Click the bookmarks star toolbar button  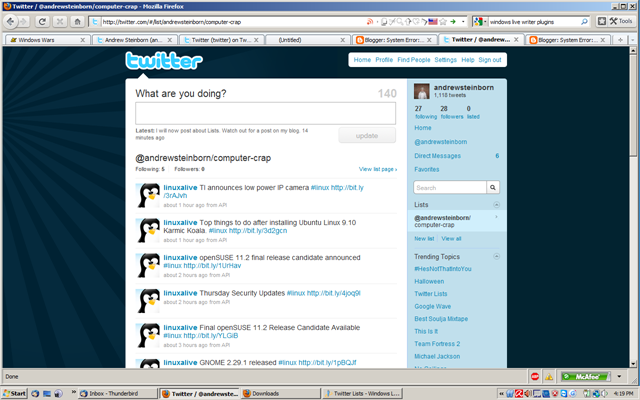[x=602, y=21]
